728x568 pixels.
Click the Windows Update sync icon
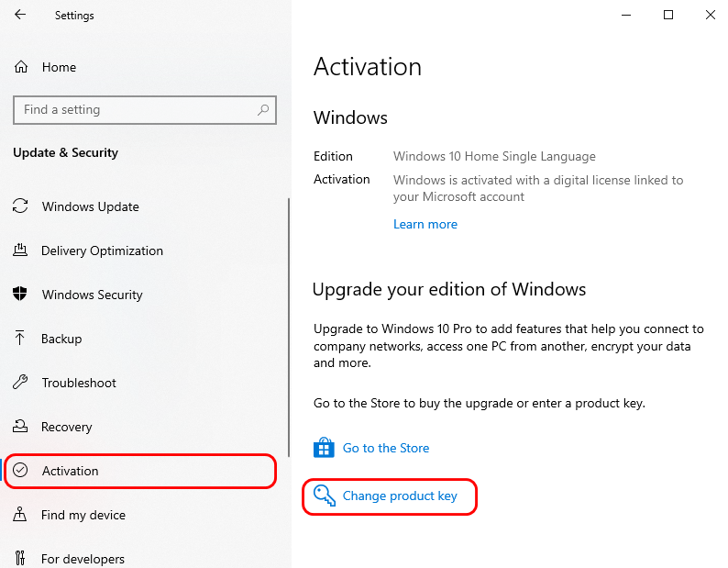(20, 206)
